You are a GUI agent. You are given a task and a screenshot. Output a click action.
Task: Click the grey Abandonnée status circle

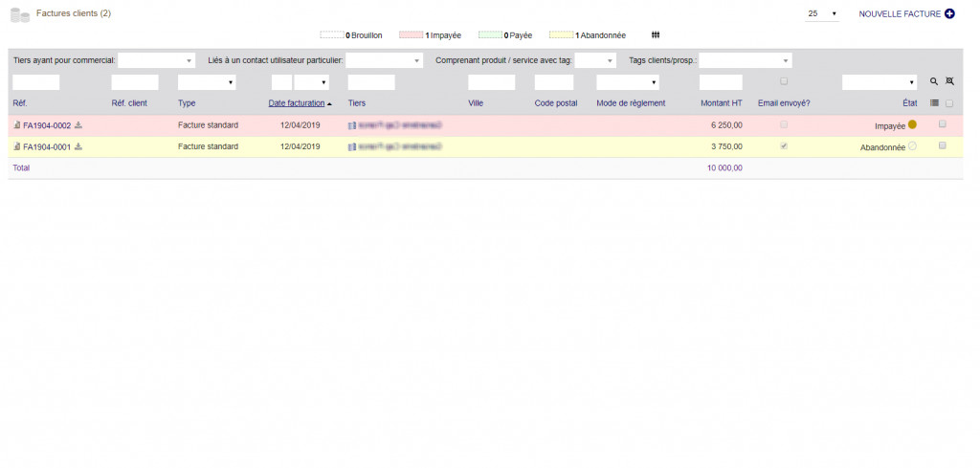pos(912,146)
